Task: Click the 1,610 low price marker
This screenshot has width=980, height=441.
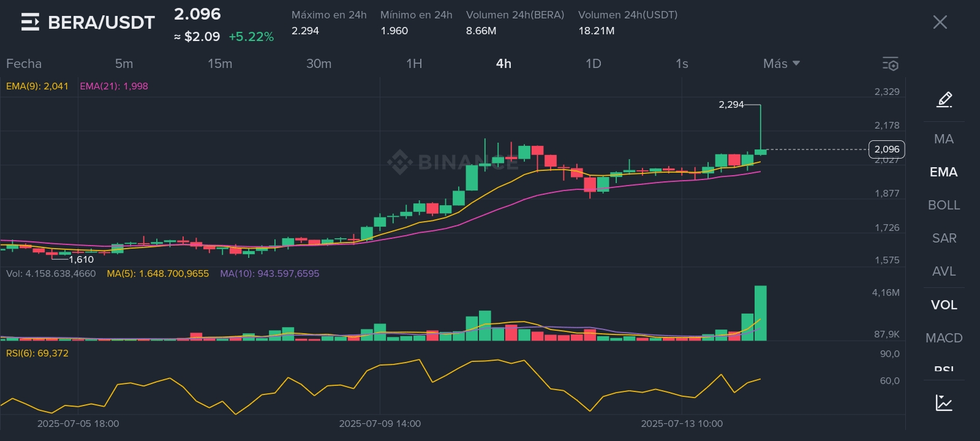Action: [81, 260]
